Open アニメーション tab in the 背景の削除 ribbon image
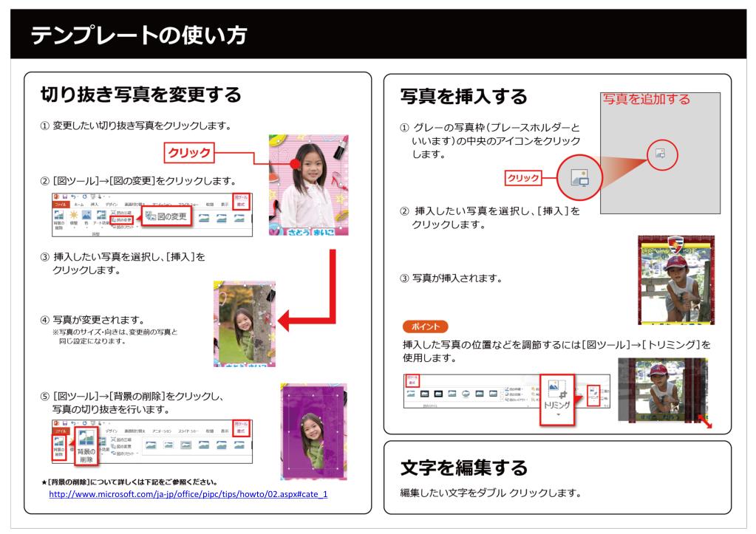The width and height of the screenshot is (756, 534). 162,431
